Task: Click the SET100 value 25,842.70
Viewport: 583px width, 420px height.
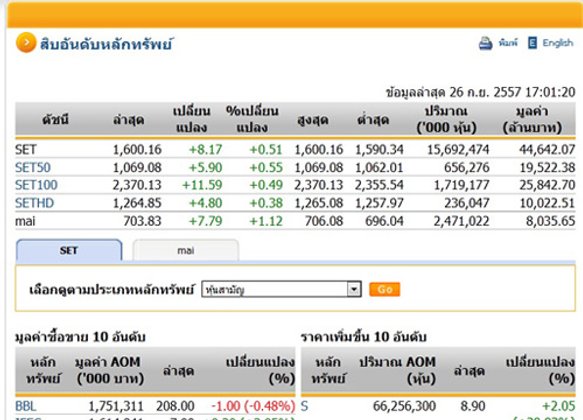Action: [x=547, y=185]
